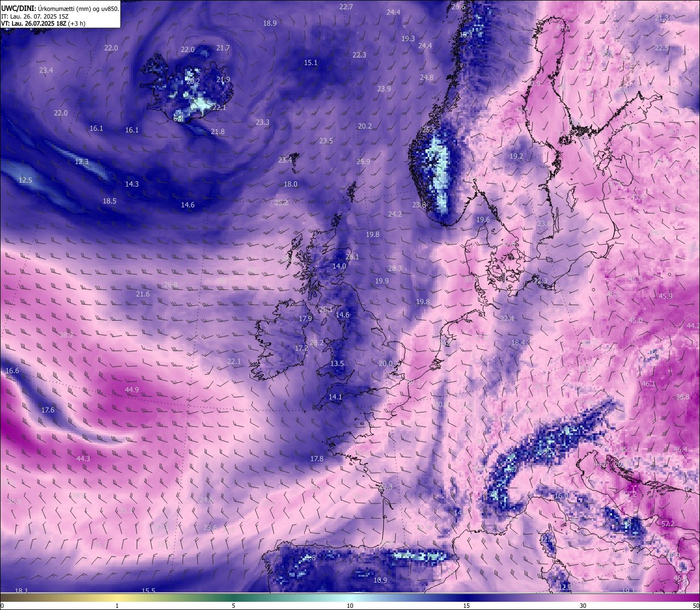Click the 17.8 value near Brittany
Viewport: 700px width, 610px height.
pos(317,458)
